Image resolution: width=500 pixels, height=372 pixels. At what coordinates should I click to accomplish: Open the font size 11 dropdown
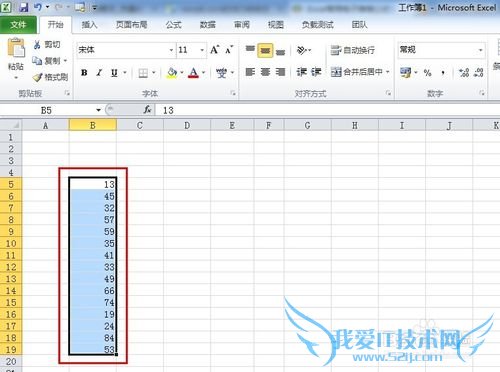202,50
